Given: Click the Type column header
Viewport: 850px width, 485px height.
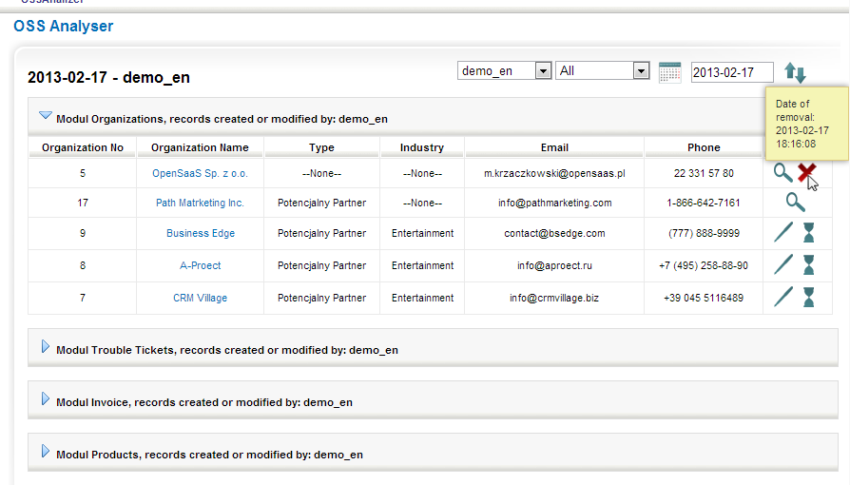Looking at the screenshot, I should [321, 147].
